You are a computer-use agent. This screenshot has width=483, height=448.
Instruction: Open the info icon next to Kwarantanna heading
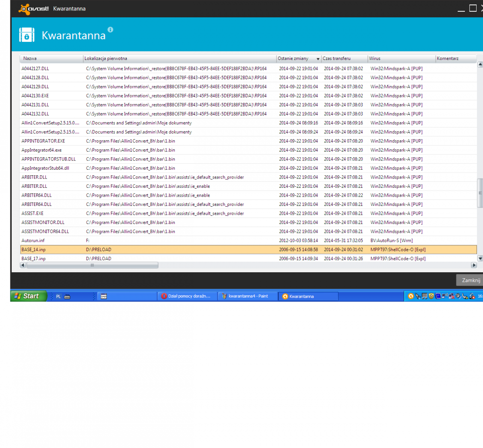[x=110, y=29]
